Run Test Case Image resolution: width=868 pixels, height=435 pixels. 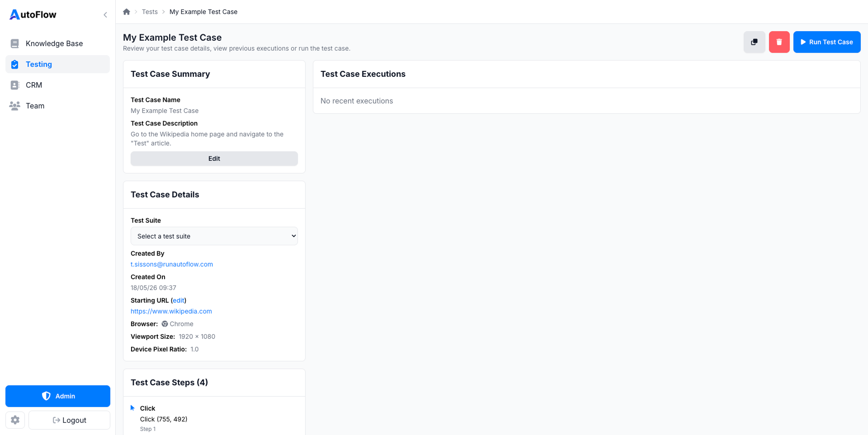point(827,42)
